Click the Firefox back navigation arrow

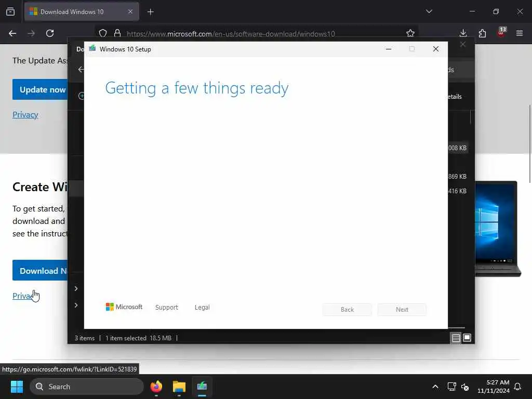[12, 33]
